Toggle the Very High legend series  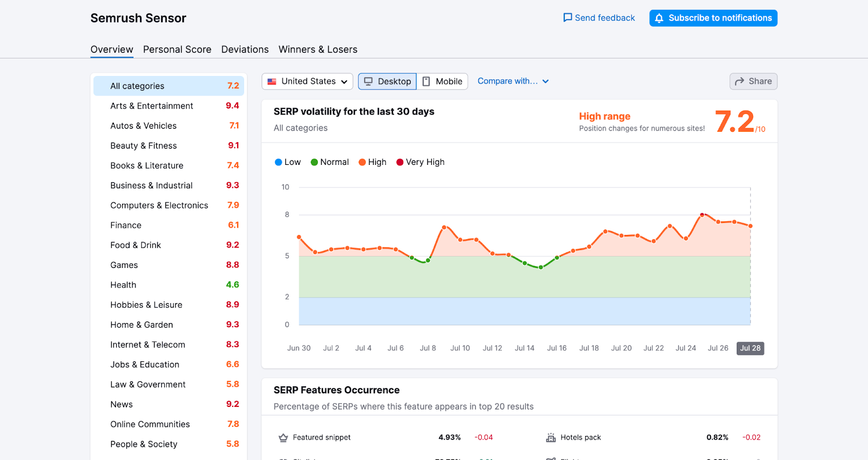420,162
